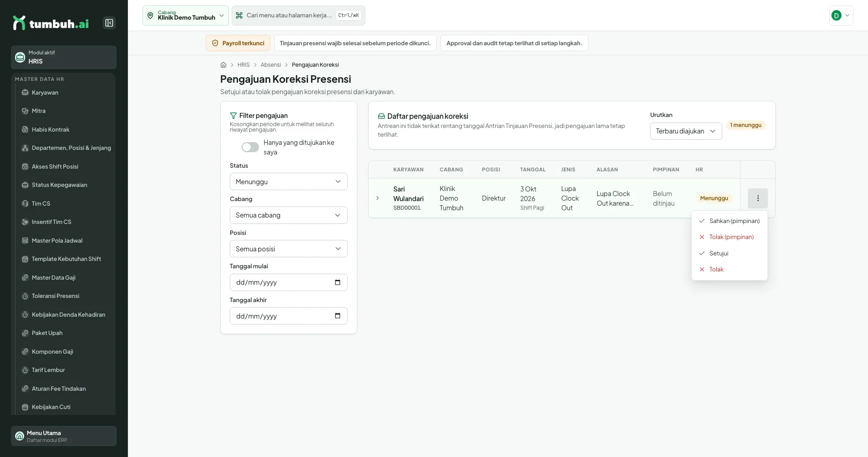
Task: Click the Habis Kontrak sidebar icon
Action: tap(25, 129)
